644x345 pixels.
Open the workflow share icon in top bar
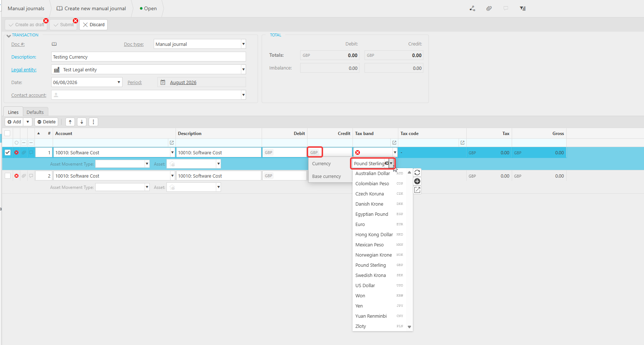click(x=472, y=8)
